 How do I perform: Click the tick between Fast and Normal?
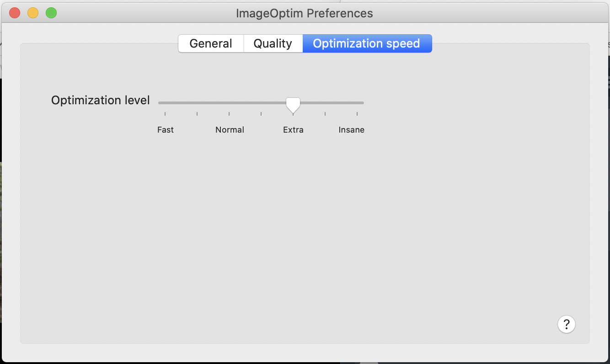[x=197, y=114]
